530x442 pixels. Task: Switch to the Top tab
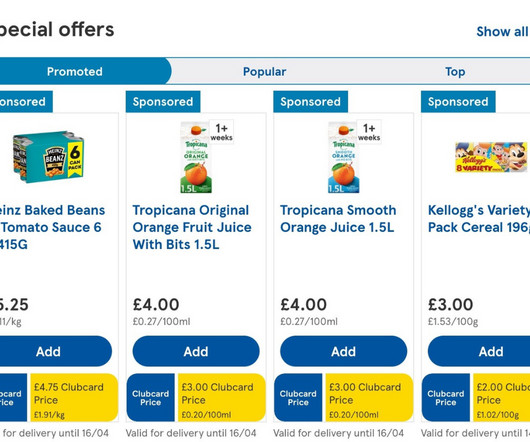[455, 72]
